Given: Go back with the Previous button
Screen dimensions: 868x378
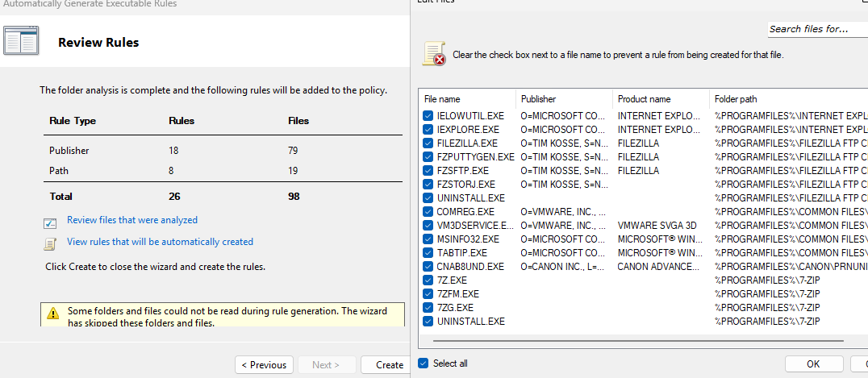Looking at the screenshot, I should 264,364.
